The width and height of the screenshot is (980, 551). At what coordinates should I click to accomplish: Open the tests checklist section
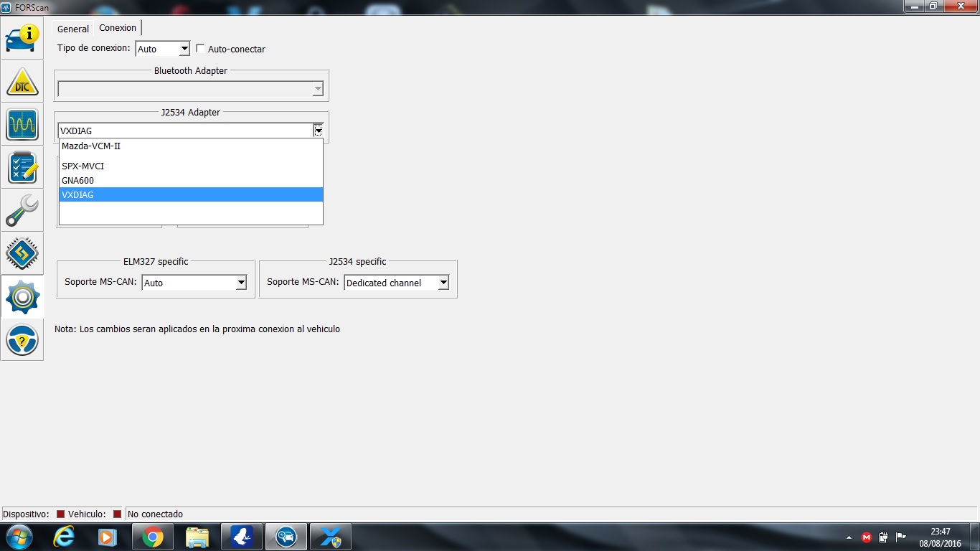22,168
